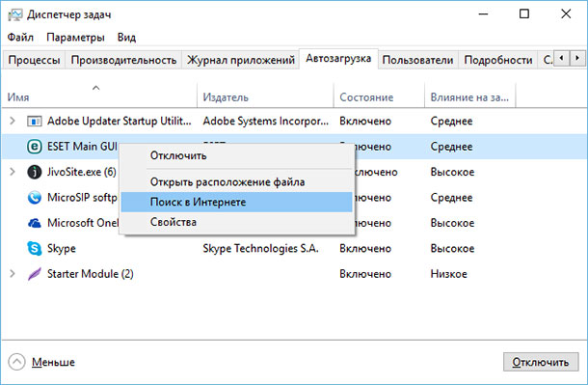Select the Adobe Updater Startup Utilit... name
588x385 pixels.
point(120,121)
